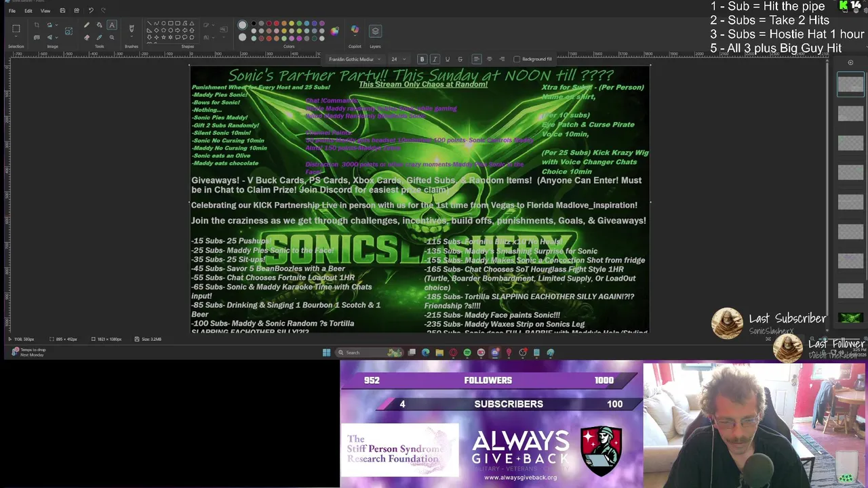This screenshot has height=488, width=868.
Task: Set text alignment to center
Action: 489,59
